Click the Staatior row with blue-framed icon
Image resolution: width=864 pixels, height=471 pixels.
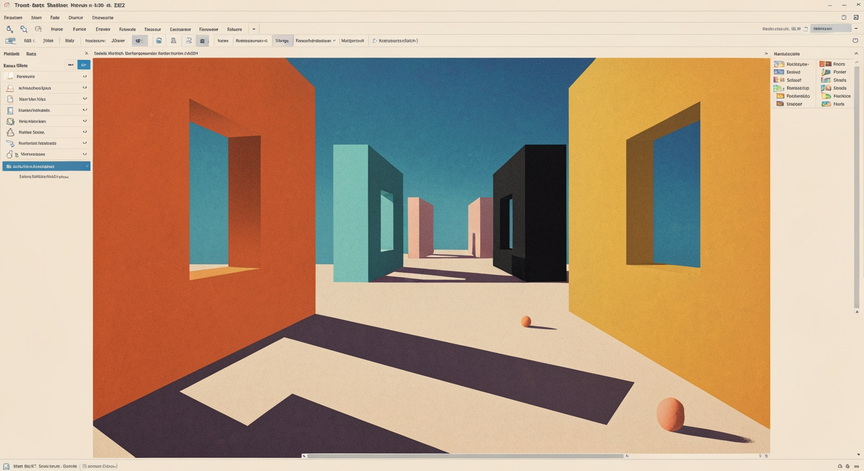46,110
